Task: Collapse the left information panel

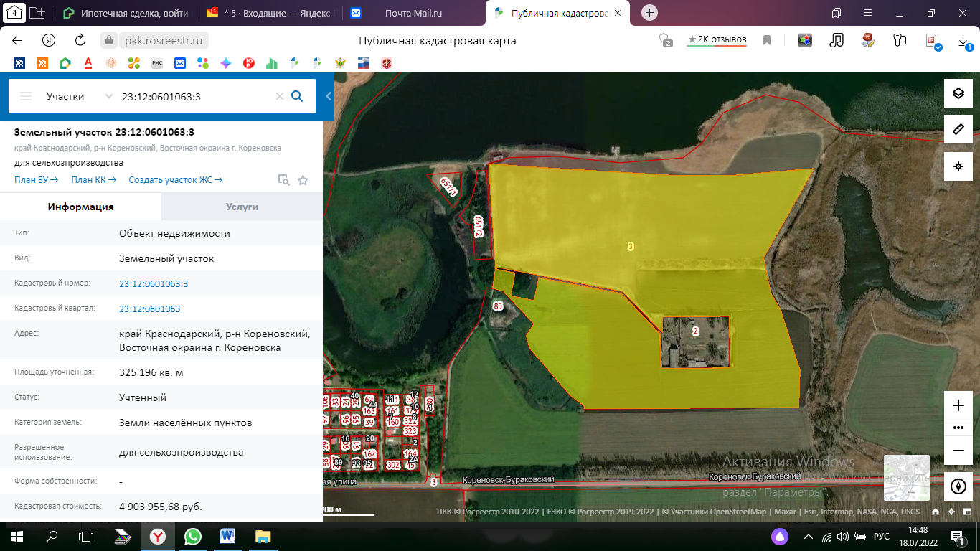Action: 329,96
